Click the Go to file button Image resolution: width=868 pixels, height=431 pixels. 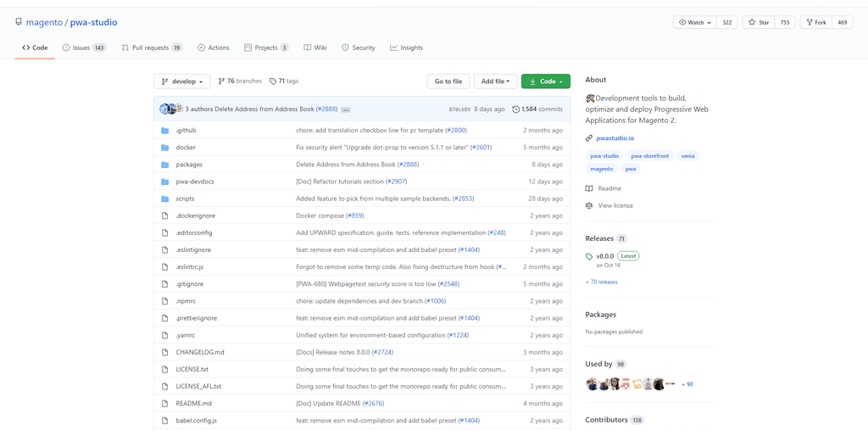click(448, 81)
